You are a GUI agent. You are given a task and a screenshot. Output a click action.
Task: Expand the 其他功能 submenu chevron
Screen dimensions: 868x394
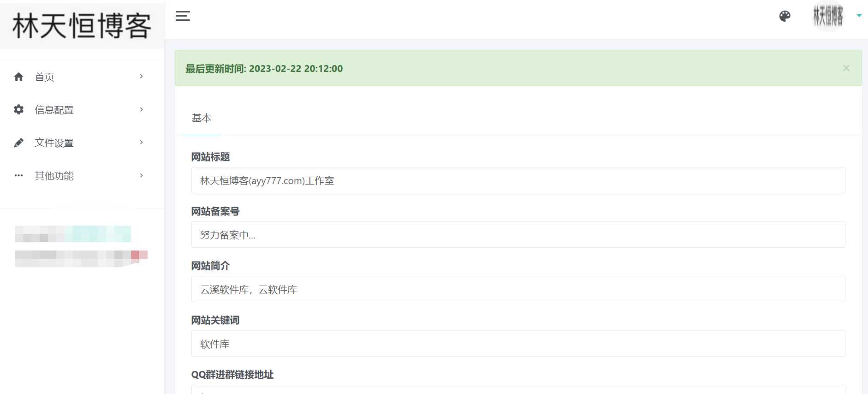click(141, 176)
